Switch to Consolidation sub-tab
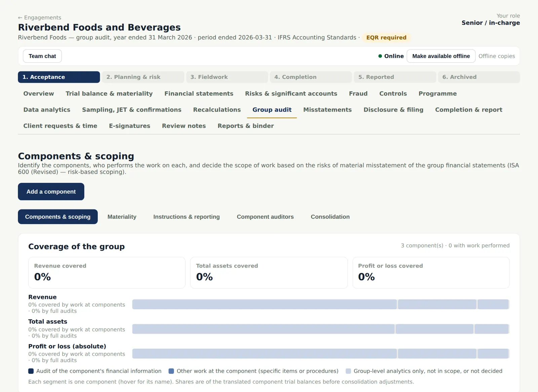The height and width of the screenshot is (392, 538). 330,217
